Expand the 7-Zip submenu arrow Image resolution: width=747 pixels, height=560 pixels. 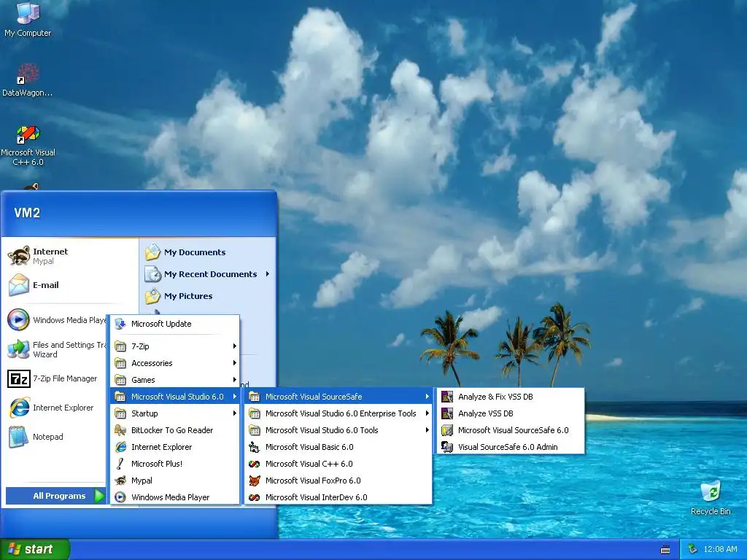(234, 346)
